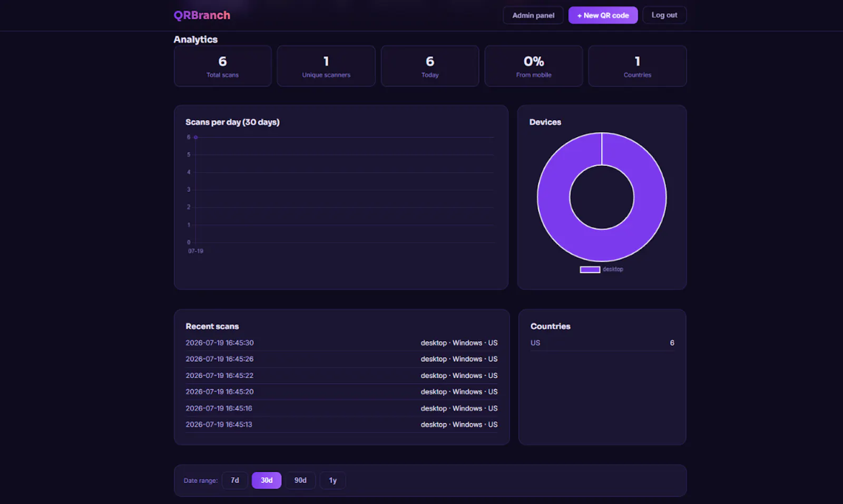Viewport: 843px width, 504px height.
Task: Click the Devices panel title
Action: pos(545,122)
